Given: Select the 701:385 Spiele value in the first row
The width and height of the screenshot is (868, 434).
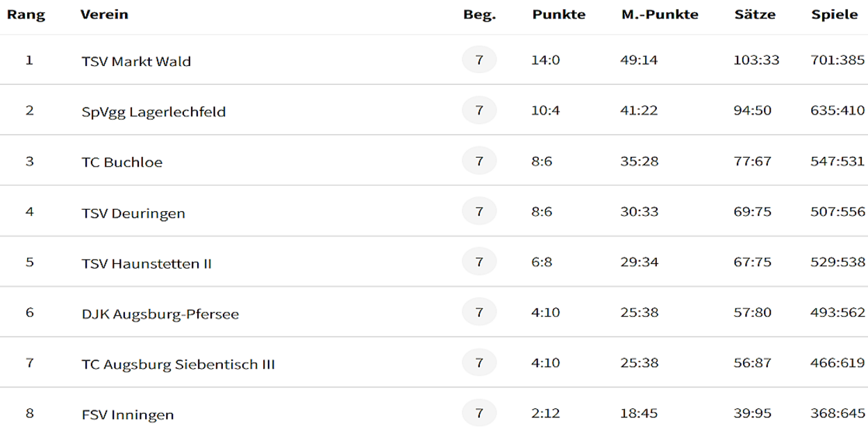Looking at the screenshot, I should coord(837,60).
